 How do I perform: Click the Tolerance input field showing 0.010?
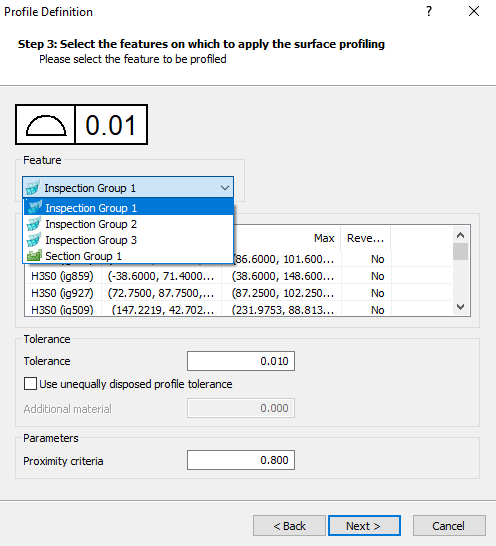coord(241,361)
